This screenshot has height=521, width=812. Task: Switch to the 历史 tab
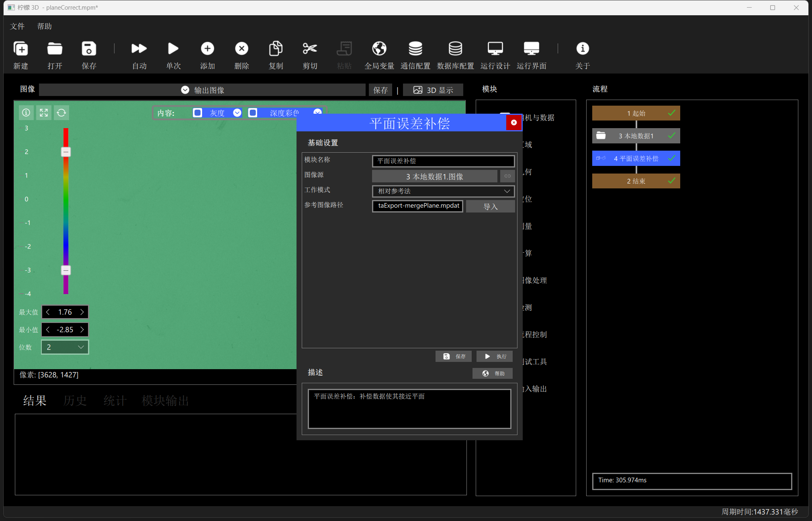tap(75, 400)
